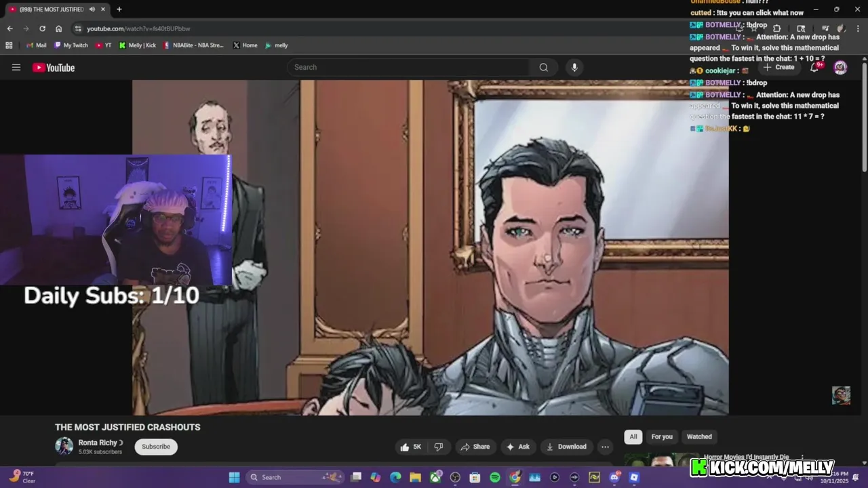The image size is (868, 488).
Task: Open the weather widget showing 70°F
Action: coord(22,477)
